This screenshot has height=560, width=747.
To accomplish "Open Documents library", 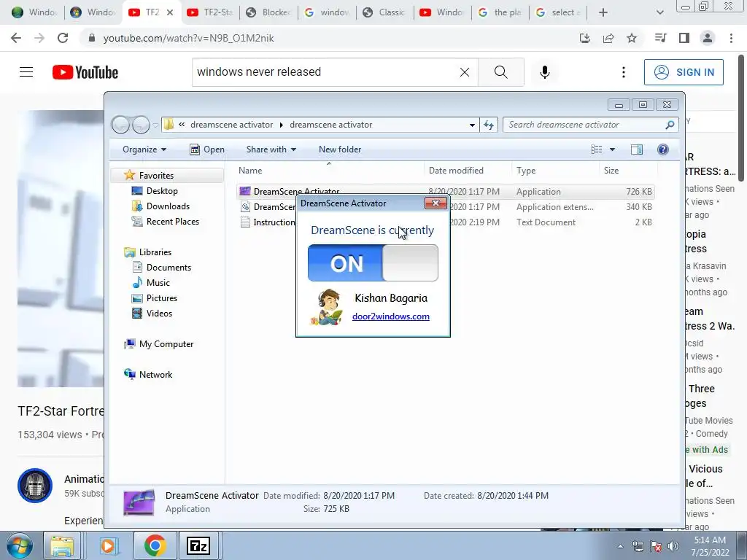I will [x=169, y=267].
